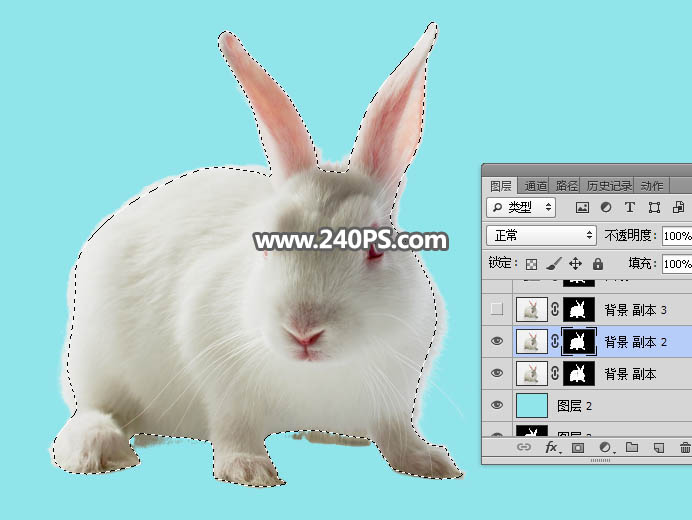The image size is (692, 520).
Task: Select rabbit thumbnail of 背景 副本
Action: (x=532, y=373)
